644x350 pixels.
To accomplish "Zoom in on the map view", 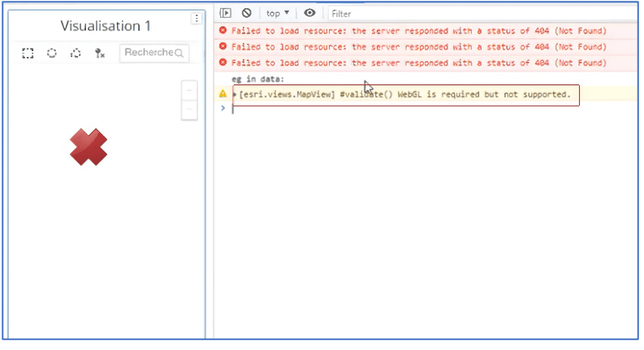I will pos(189,90).
